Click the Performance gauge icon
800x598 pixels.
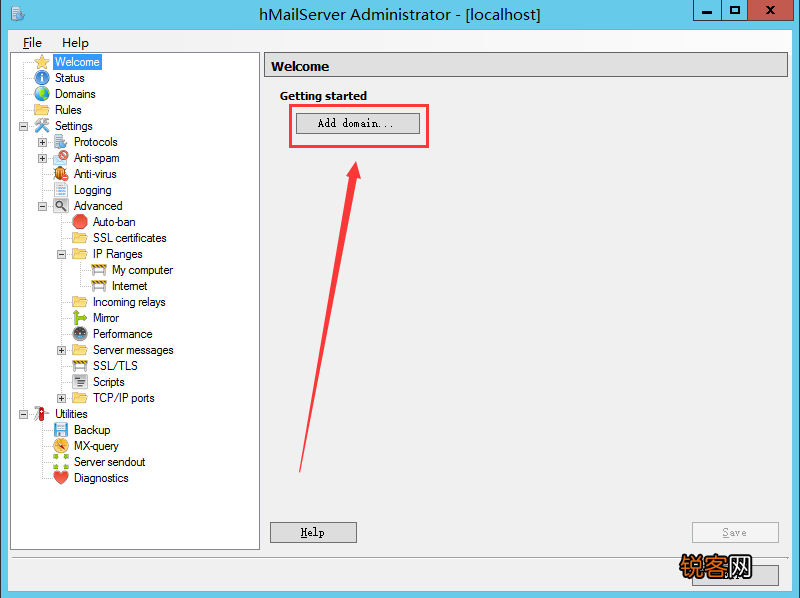(80, 334)
